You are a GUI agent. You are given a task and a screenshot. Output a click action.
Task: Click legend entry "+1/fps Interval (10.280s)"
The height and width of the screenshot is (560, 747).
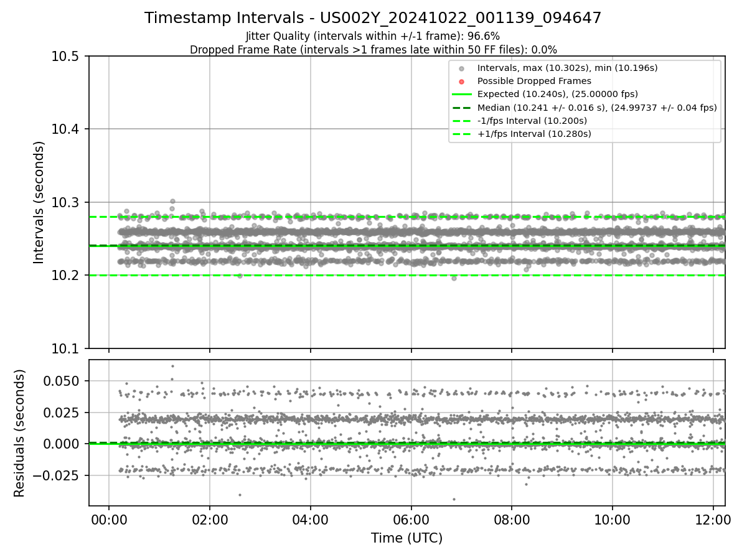534,133
